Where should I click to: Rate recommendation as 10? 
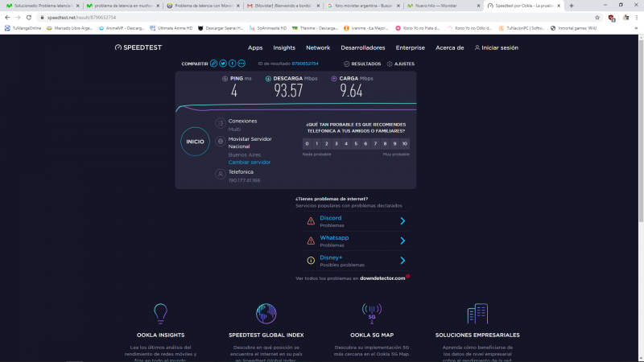(405, 144)
